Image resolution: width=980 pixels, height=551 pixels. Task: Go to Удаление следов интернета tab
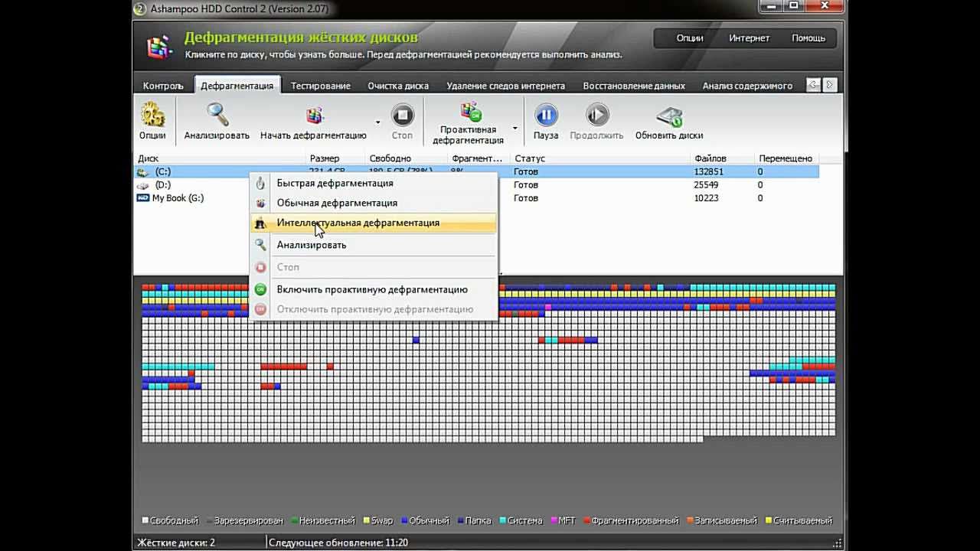point(506,86)
